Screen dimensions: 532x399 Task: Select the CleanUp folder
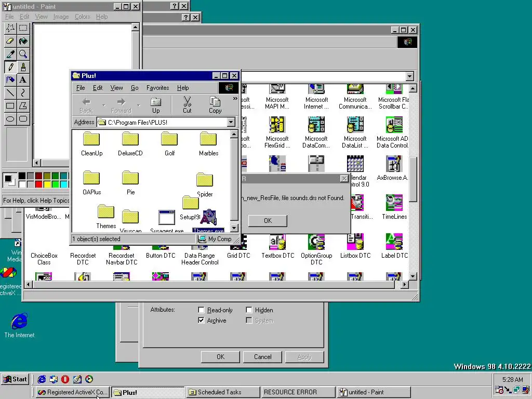coord(91,144)
